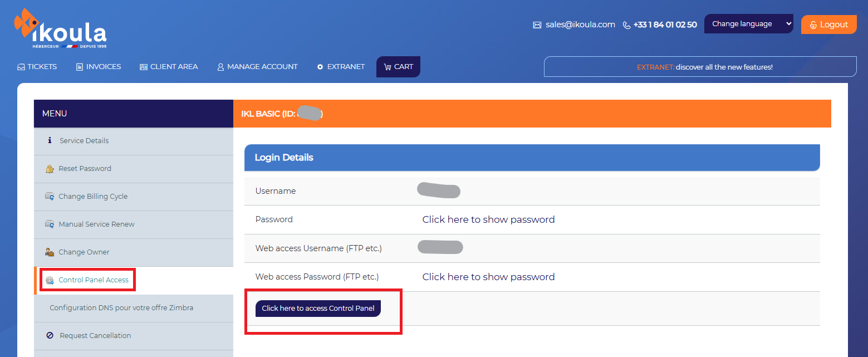Click the Change Billing Cycle icon
Viewport: 868px width, 357px height.
click(50, 197)
